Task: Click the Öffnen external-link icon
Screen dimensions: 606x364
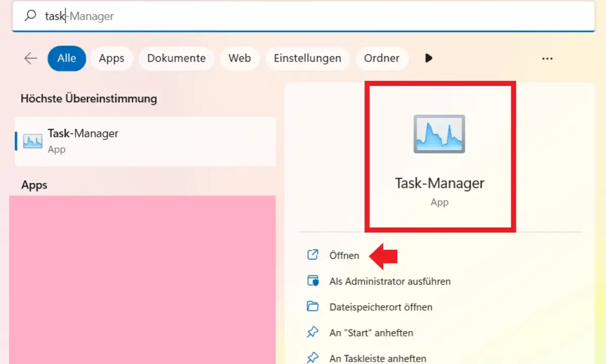Action: (313, 255)
